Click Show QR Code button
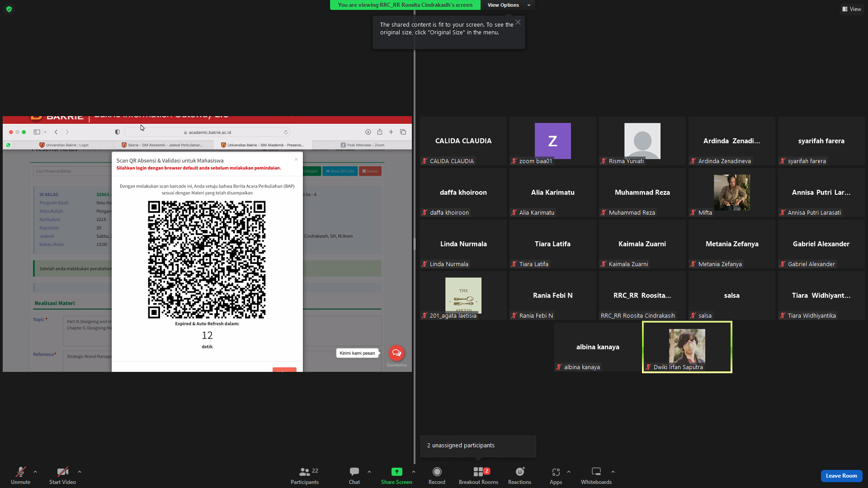The width and height of the screenshot is (868, 488). pyautogui.click(x=340, y=171)
